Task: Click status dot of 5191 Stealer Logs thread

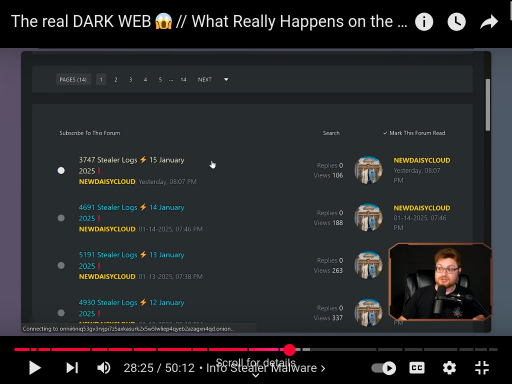Action: click(61, 266)
